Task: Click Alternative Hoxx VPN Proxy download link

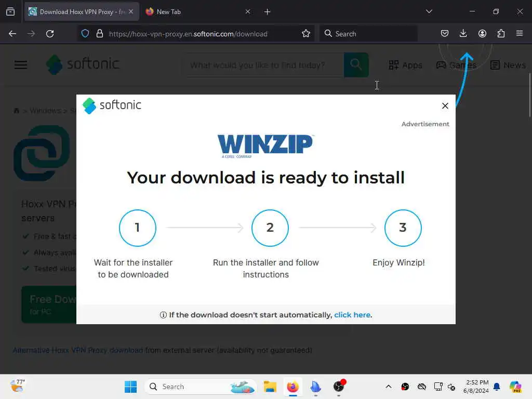Action: pos(78,350)
